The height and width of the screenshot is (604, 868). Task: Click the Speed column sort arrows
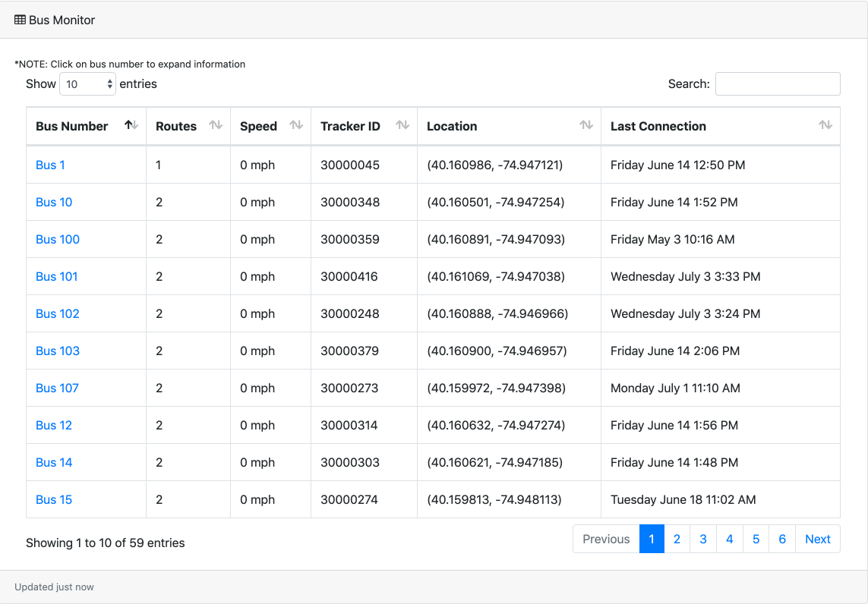(x=295, y=125)
